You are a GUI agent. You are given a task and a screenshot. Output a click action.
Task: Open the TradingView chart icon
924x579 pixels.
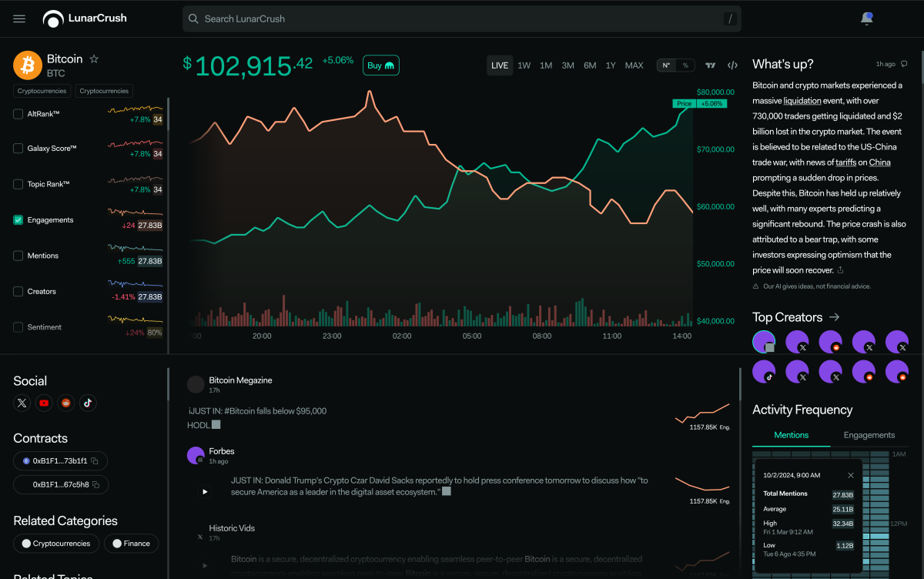711,65
